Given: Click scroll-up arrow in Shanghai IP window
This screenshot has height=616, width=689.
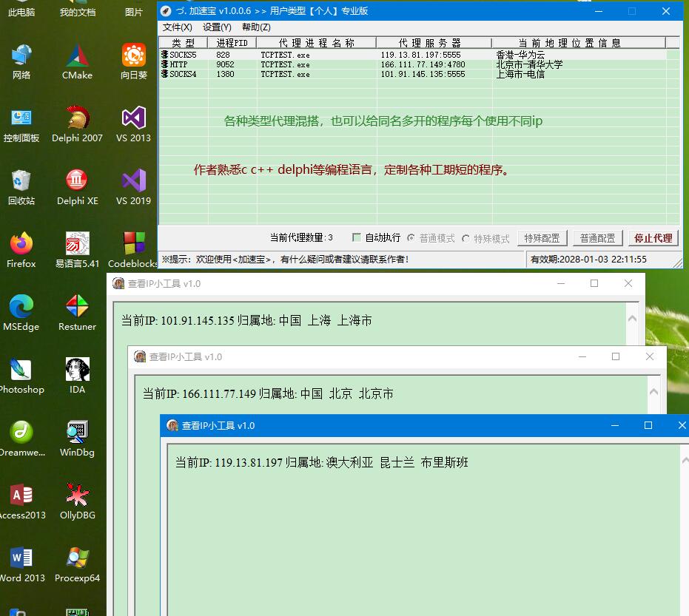Looking at the screenshot, I should (632, 319).
